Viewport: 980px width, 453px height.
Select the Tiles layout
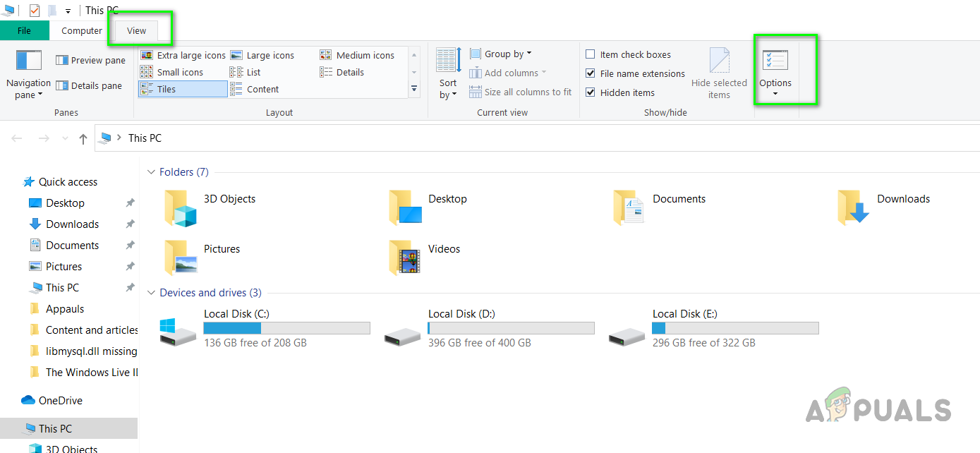click(x=183, y=89)
